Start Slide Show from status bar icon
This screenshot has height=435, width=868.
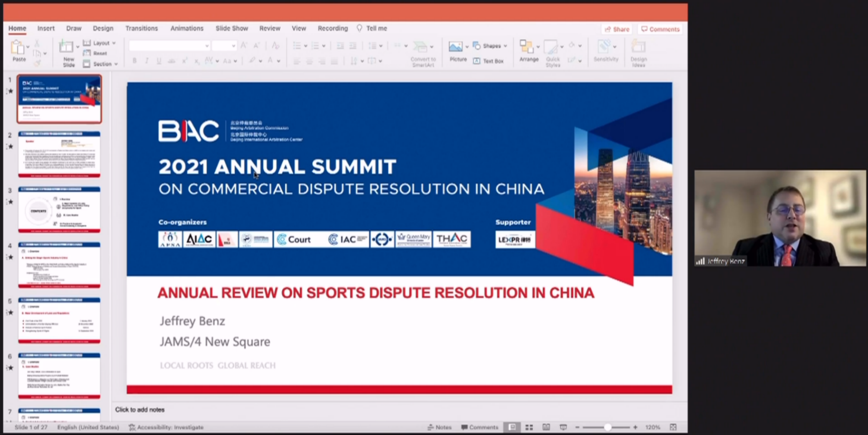point(563,427)
